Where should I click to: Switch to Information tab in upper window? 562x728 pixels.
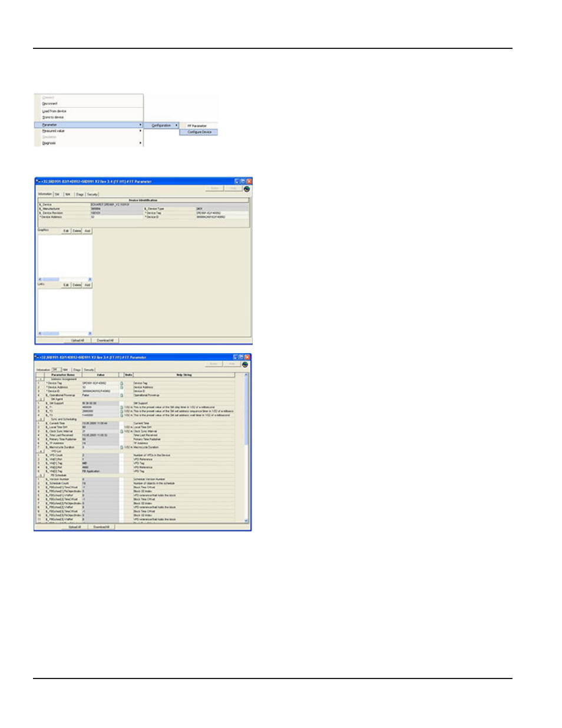click(45, 194)
